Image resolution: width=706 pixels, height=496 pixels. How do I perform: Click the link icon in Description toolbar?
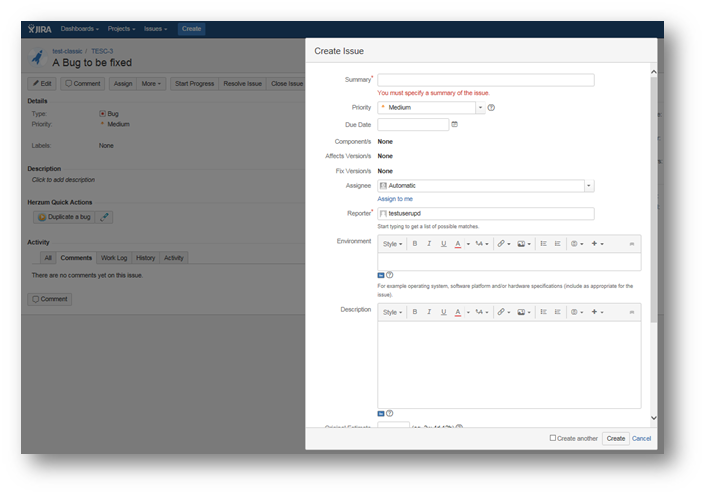(x=500, y=312)
